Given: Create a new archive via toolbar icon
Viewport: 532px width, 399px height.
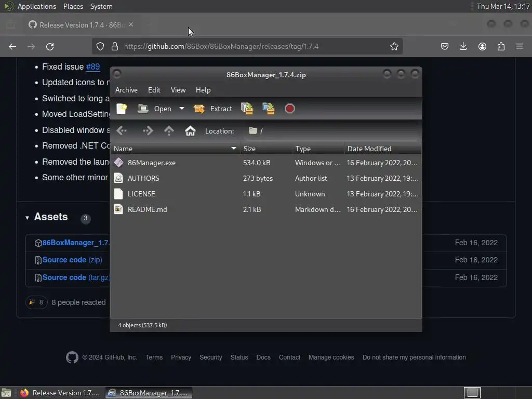Looking at the screenshot, I should pos(122,109).
